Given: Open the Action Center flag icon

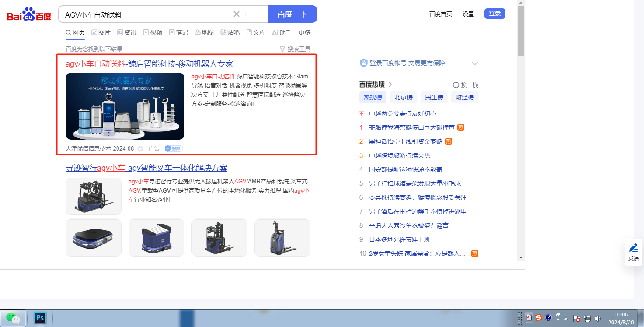Looking at the screenshot, I should (x=576, y=318).
